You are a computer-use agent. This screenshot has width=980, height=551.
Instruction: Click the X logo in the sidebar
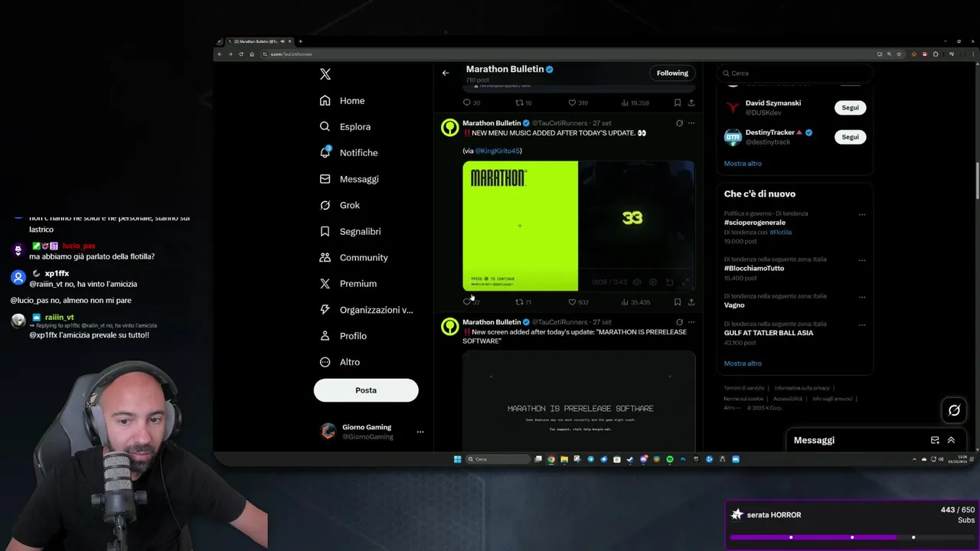[325, 74]
